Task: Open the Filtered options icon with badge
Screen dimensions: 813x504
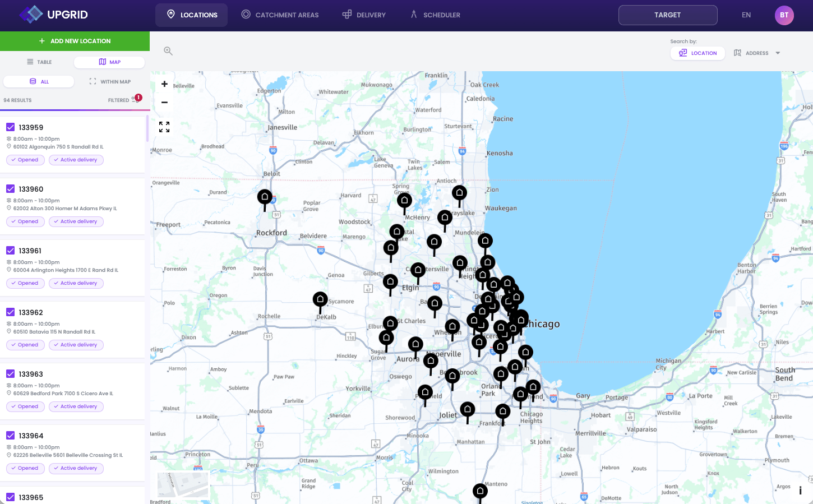Action: (x=136, y=99)
